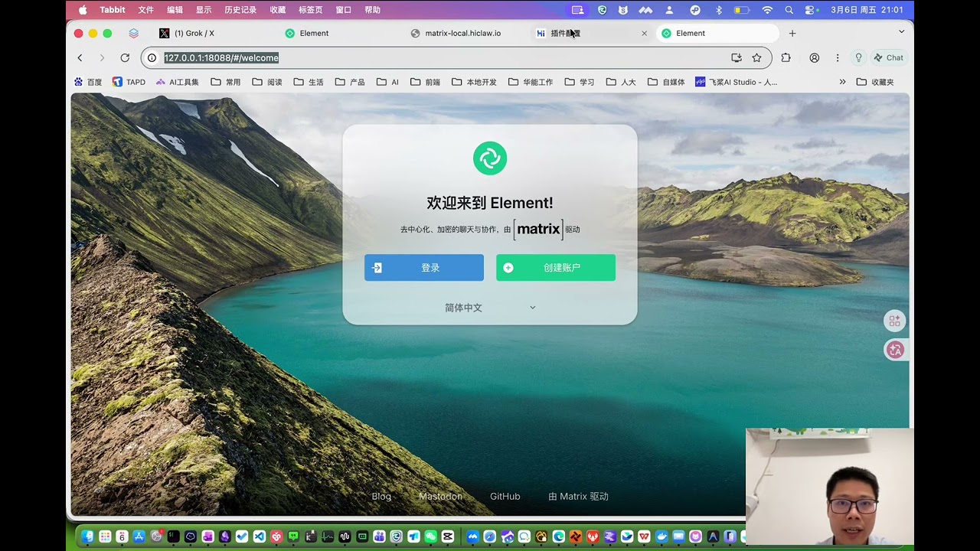Image resolution: width=980 pixels, height=551 pixels.
Task: Click the sign-in arrow icon in 登录 button
Action: click(x=377, y=268)
